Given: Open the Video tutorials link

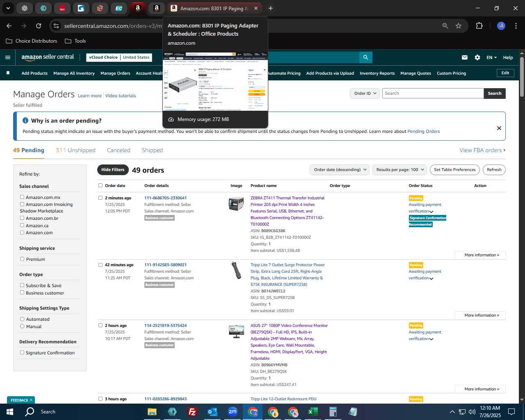Looking at the screenshot, I should [121, 96].
